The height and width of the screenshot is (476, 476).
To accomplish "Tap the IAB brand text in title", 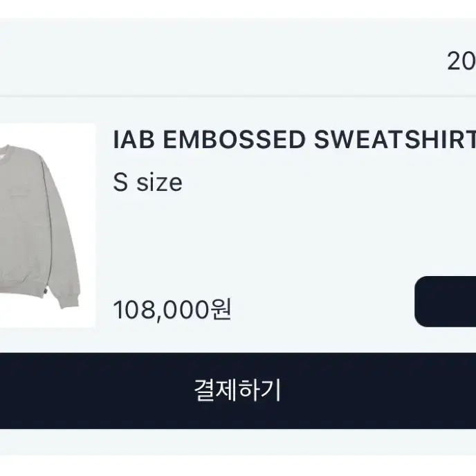I will (x=134, y=140).
